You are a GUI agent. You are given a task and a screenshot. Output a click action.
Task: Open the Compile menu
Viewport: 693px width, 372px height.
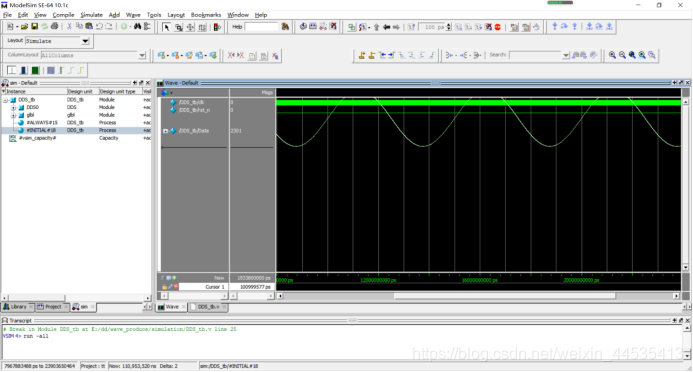[x=63, y=15]
